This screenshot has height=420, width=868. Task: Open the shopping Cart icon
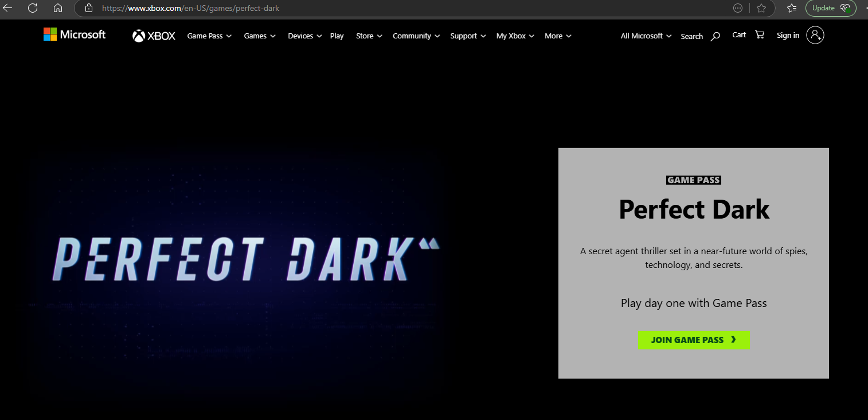click(x=760, y=34)
